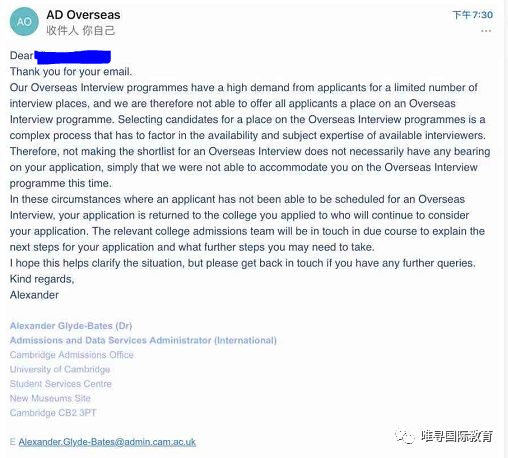Click the Cambridge Admissions Office line
Viewport: 508px width, 458px height.
72,355
